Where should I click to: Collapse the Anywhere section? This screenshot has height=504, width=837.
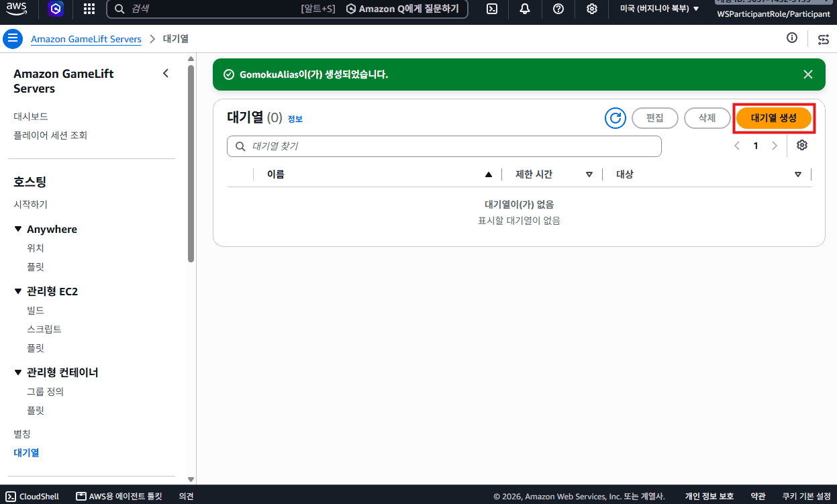click(18, 230)
